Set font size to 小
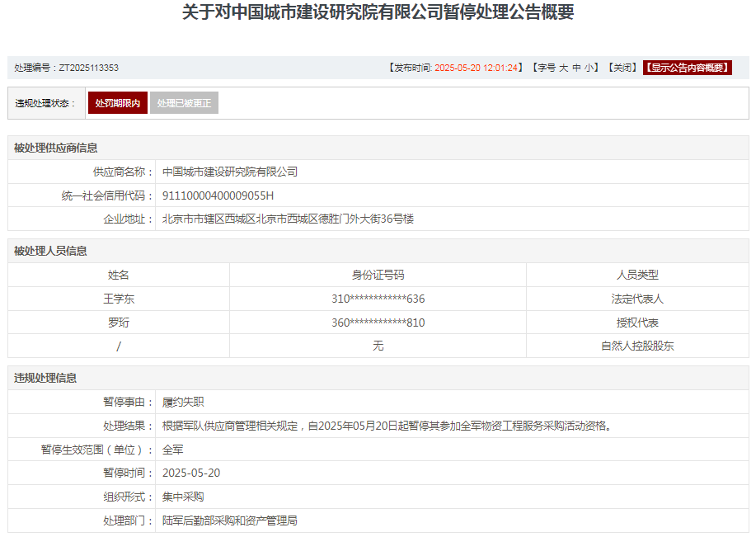This screenshot has height=537, width=756. [x=589, y=68]
